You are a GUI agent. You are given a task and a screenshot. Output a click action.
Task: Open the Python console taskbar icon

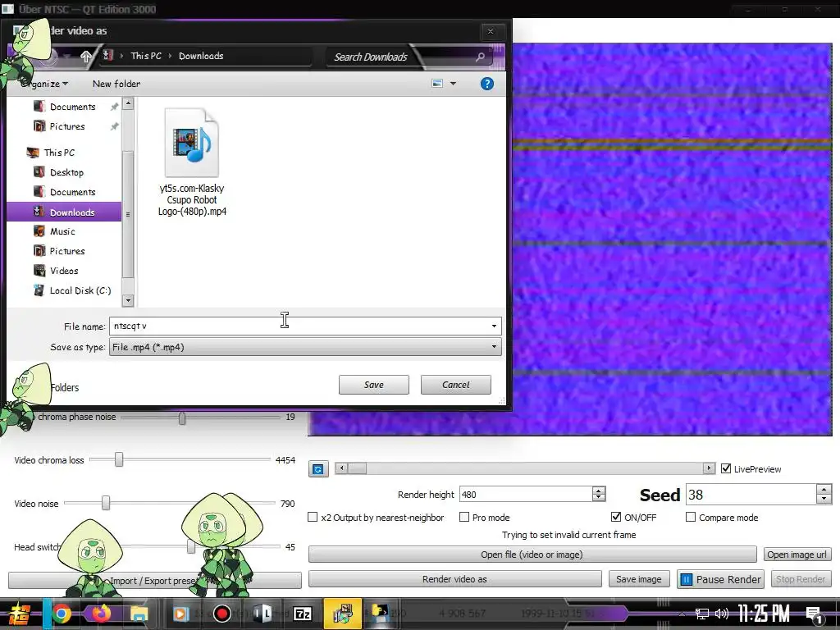pyautogui.click(x=381, y=614)
